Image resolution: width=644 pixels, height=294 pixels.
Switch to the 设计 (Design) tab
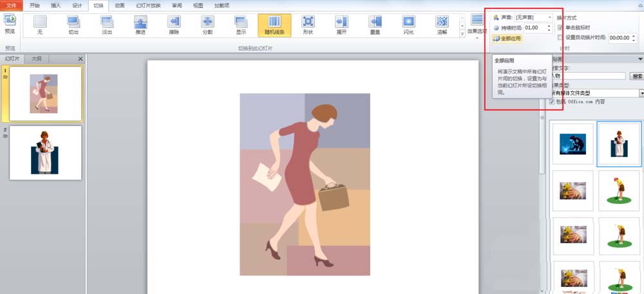coord(77,6)
